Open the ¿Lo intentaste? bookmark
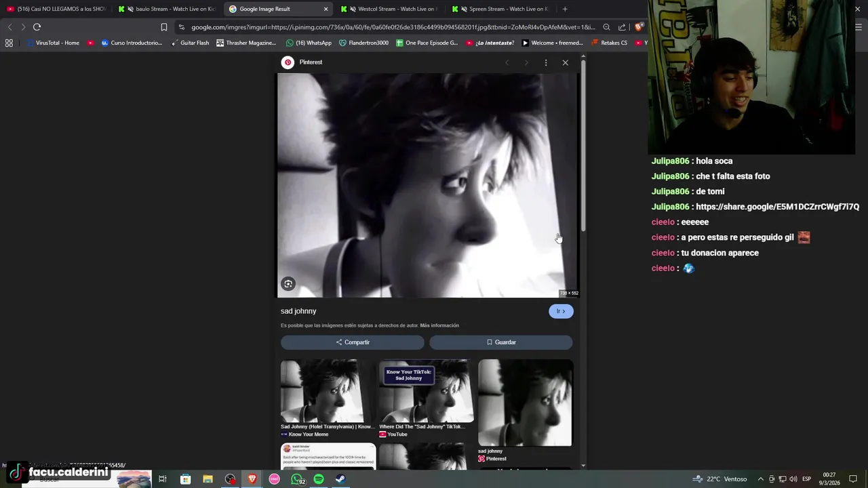This screenshot has width=868, height=488. (490, 43)
